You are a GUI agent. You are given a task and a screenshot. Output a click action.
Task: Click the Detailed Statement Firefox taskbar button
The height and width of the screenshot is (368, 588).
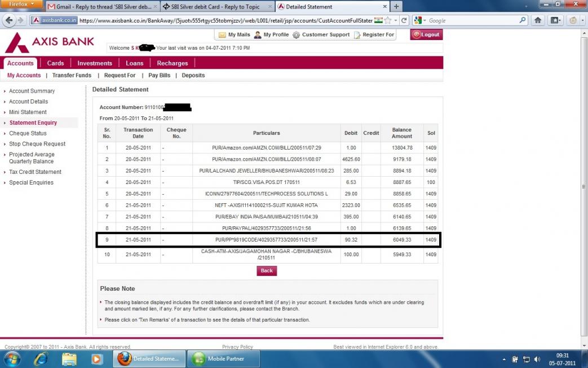(149, 359)
